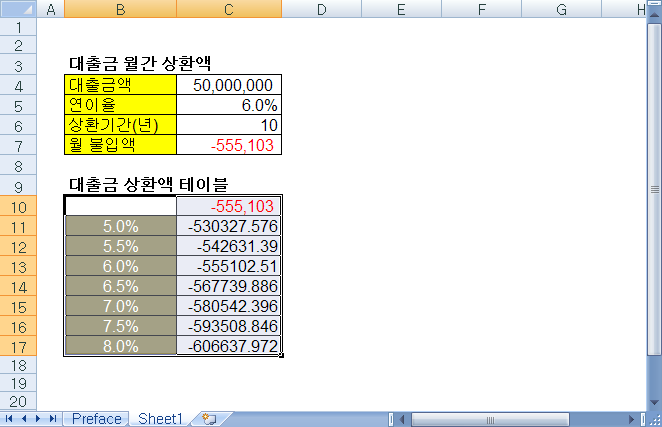Screen dimensions: 662x427
Task: Select row 13 header
Action: [x=18, y=267]
